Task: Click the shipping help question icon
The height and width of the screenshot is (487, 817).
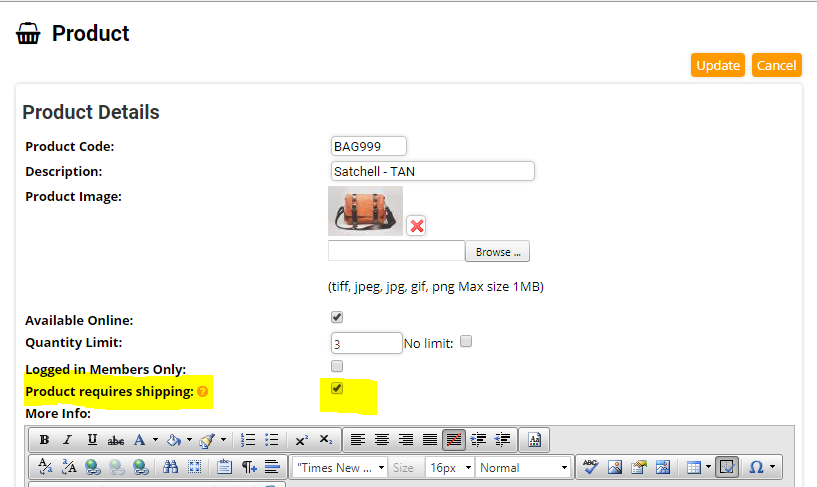Action: 203,392
